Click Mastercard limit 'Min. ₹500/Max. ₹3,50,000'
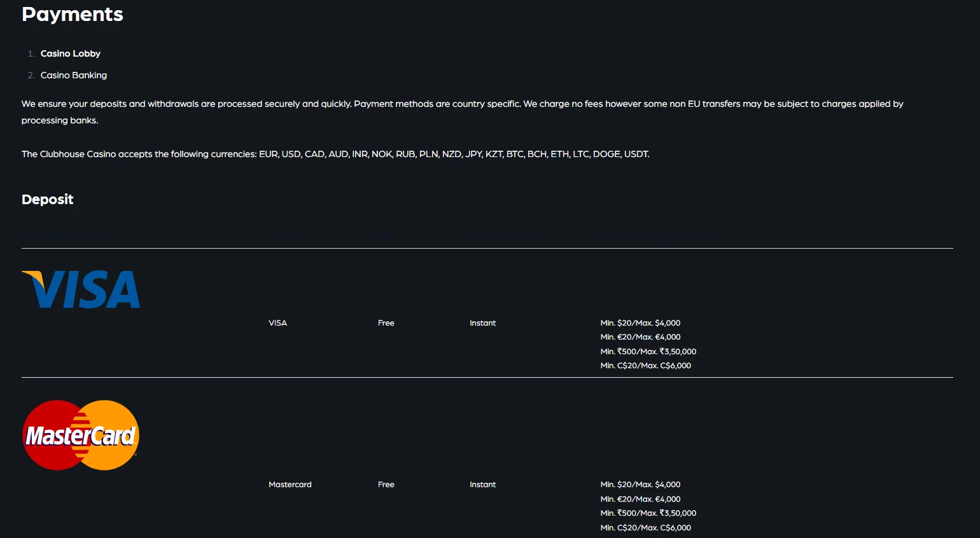980x538 pixels. coord(648,513)
